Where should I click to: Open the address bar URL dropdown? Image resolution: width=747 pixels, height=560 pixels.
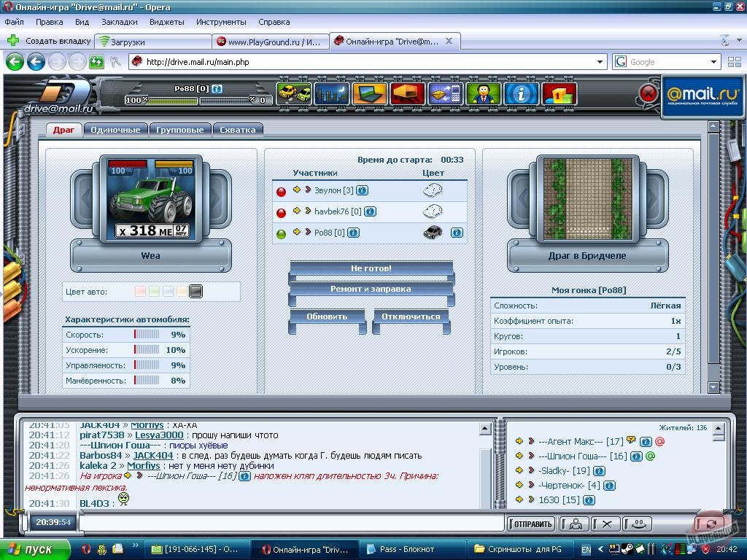coord(600,62)
